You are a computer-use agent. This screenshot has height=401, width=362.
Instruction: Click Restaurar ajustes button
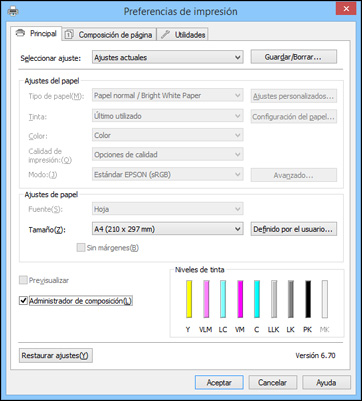pyautogui.click(x=56, y=356)
